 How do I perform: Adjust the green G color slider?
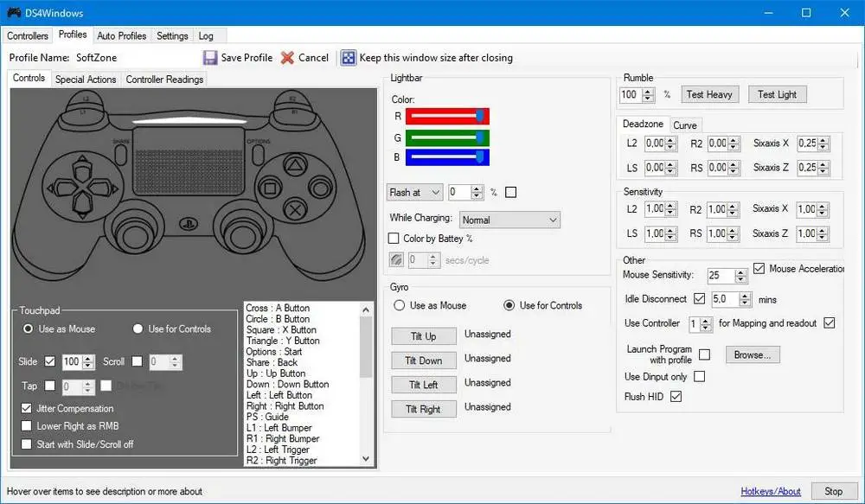coord(447,137)
